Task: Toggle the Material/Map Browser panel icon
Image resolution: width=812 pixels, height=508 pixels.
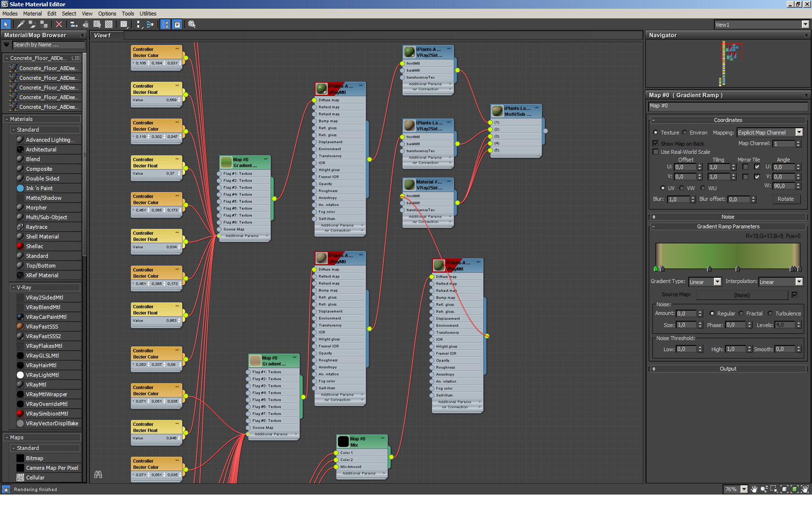Action: pos(165,24)
